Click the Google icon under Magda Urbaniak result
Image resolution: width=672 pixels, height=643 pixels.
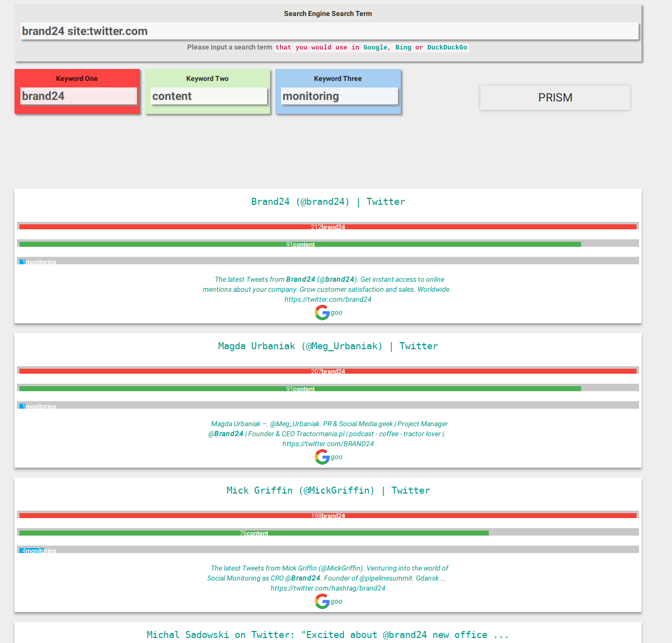322,457
